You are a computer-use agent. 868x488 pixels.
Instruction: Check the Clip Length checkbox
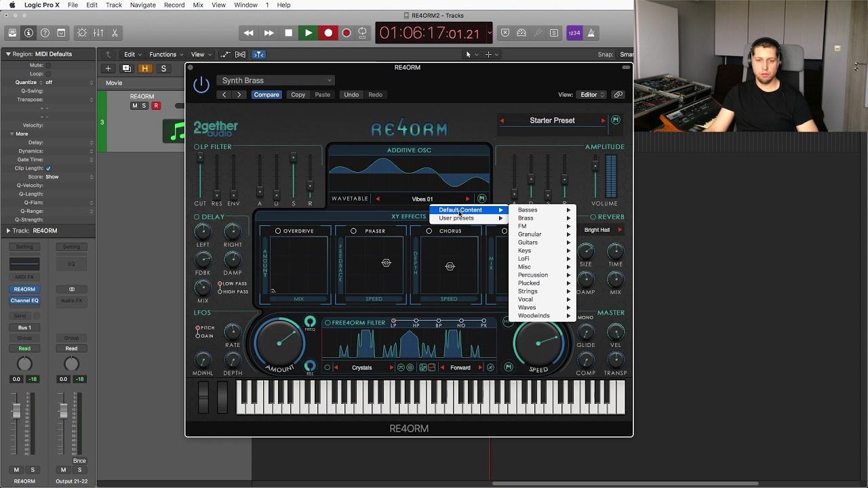[x=48, y=168]
